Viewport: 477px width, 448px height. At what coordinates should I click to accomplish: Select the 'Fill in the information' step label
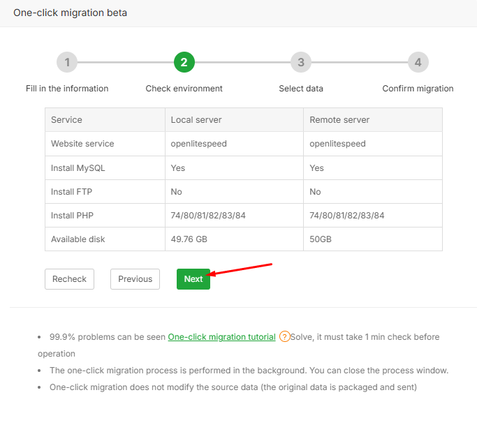pyautogui.click(x=67, y=89)
